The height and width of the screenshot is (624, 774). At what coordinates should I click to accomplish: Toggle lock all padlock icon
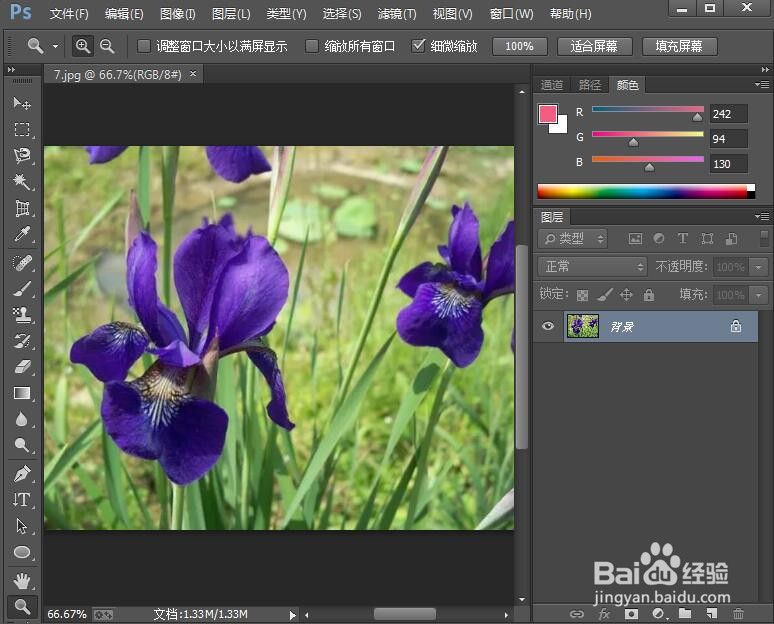pyautogui.click(x=649, y=295)
